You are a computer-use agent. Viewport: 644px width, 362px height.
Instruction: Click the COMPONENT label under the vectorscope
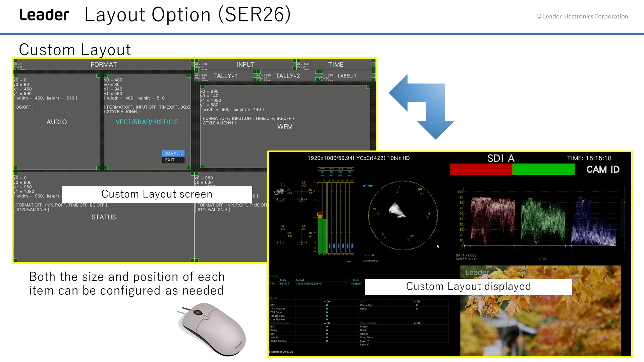click(x=371, y=261)
